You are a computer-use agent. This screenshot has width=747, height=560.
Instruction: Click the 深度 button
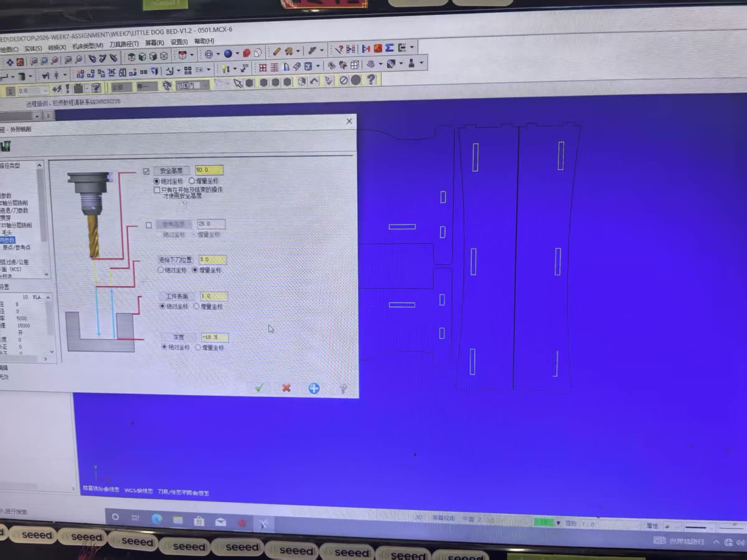click(178, 337)
